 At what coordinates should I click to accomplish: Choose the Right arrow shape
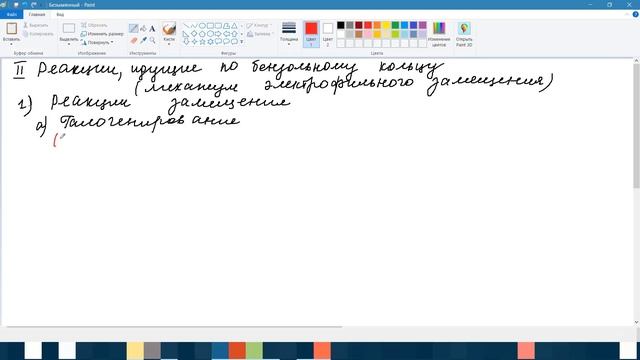[x=218, y=34]
